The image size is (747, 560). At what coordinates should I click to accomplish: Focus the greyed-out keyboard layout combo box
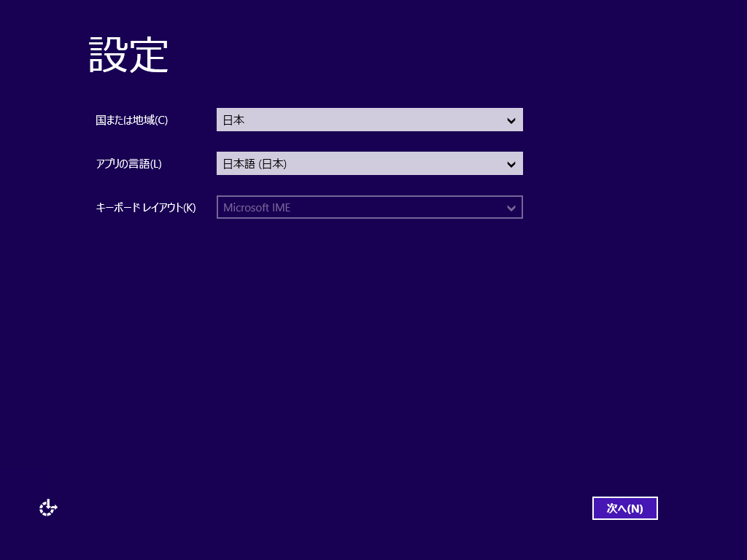point(369,207)
